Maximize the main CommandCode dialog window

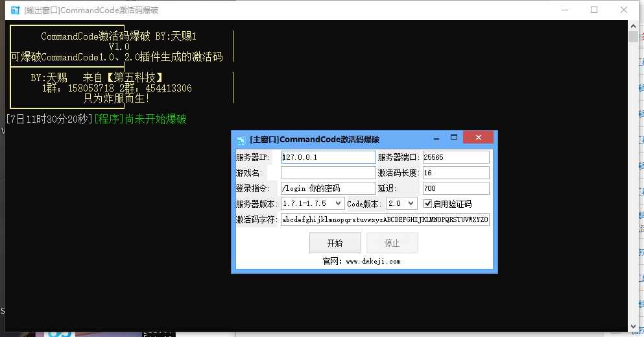pyautogui.click(x=454, y=138)
